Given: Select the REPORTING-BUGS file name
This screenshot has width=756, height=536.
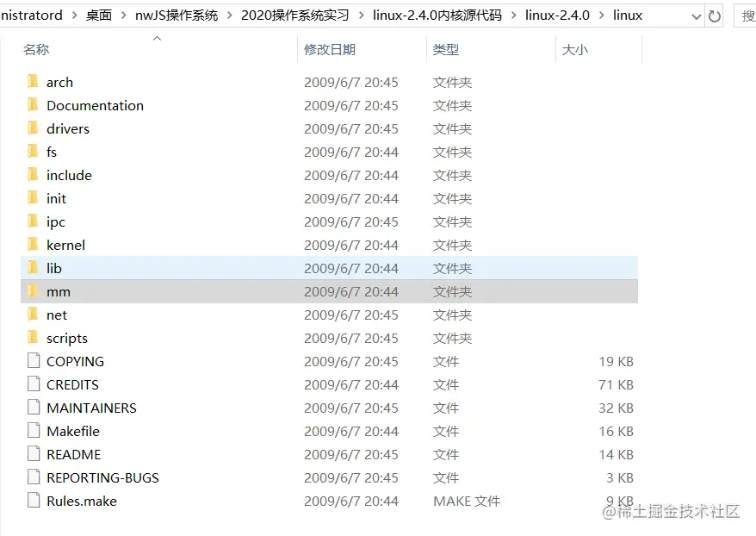Looking at the screenshot, I should (102, 477).
